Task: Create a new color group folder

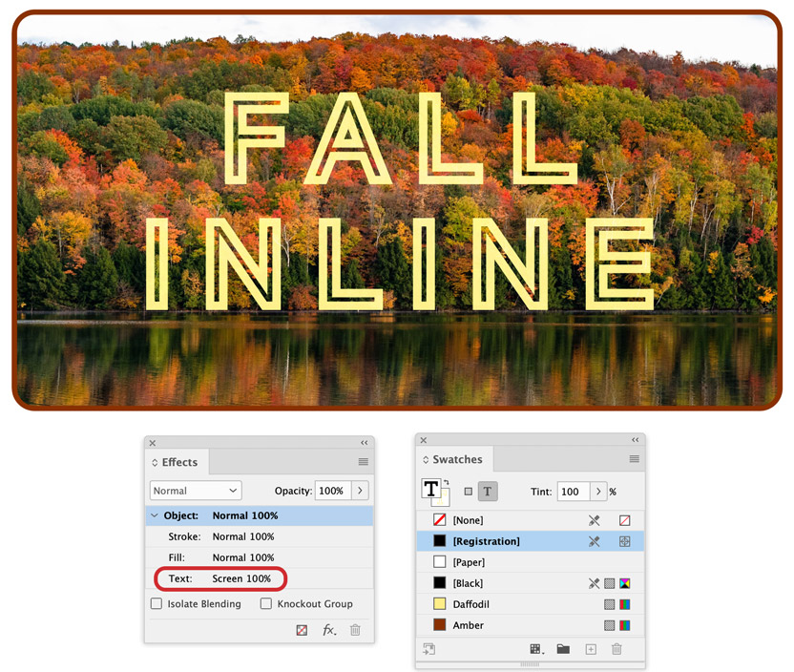Action: (563, 649)
